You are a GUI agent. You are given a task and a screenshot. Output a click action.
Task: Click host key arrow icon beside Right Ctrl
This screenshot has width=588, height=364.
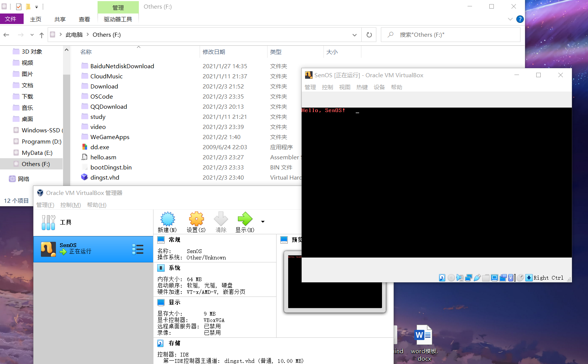coord(529,278)
